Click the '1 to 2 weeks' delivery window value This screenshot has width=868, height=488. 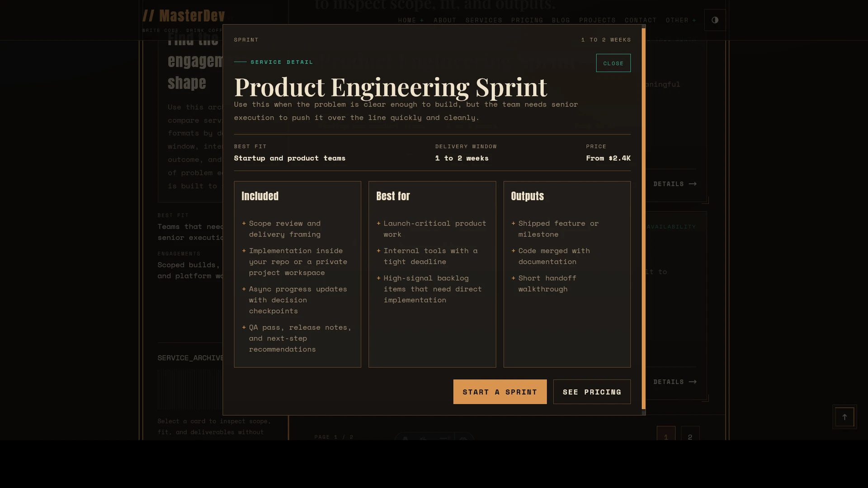click(x=462, y=158)
